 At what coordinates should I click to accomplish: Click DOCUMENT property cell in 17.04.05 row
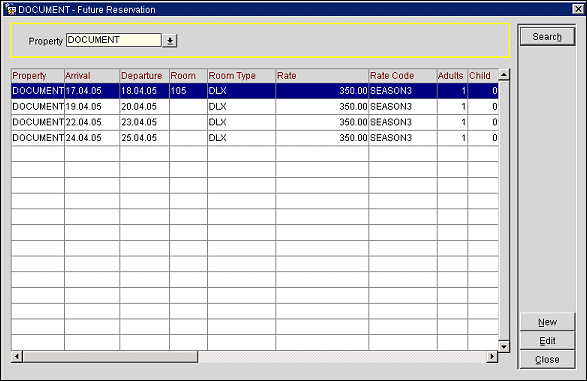click(x=37, y=91)
